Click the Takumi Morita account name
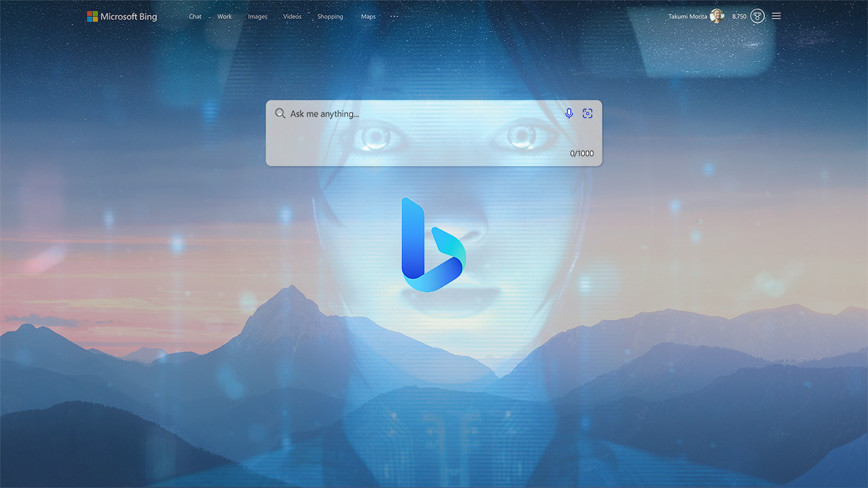The width and height of the screenshot is (868, 488). tap(688, 16)
